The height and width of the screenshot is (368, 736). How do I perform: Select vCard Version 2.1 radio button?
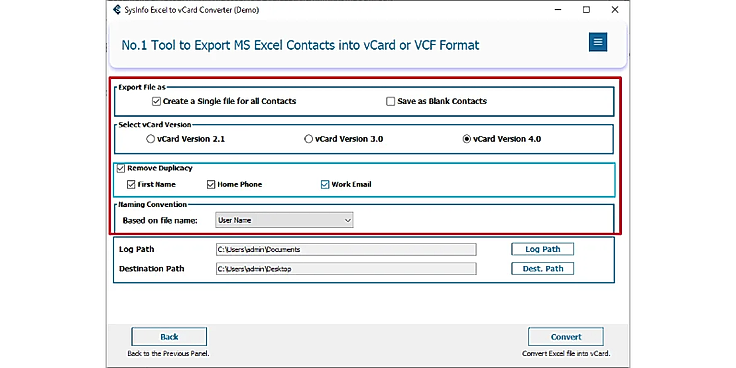(x=150, y=139)
